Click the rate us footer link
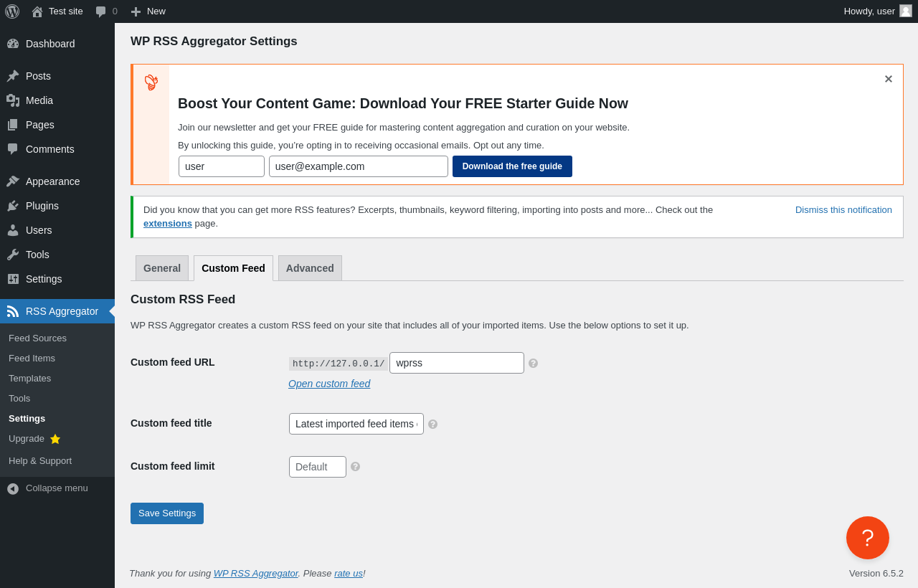The width and height of the screenshot is (918, 588). (x=349, y=574)
